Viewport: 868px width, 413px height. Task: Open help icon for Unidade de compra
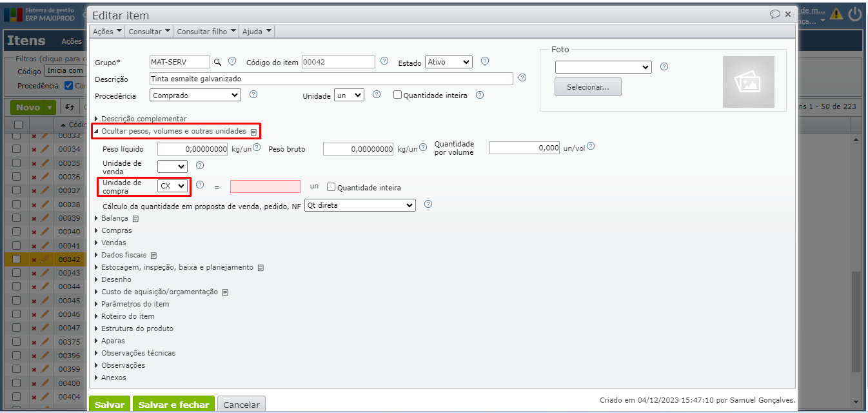(x=200, y=185)
